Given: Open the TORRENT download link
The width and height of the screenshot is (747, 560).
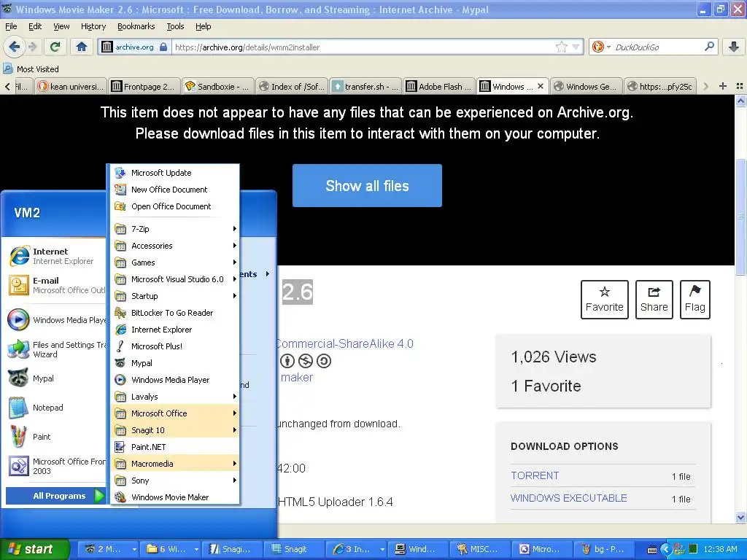Looking at the screenshot, I should click(535, 475).
